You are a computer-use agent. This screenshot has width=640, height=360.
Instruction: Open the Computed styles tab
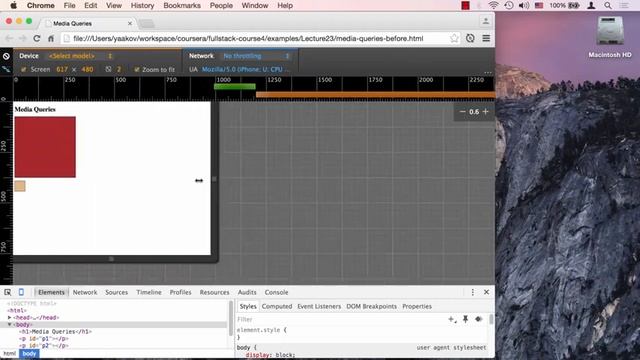[277, 307]
